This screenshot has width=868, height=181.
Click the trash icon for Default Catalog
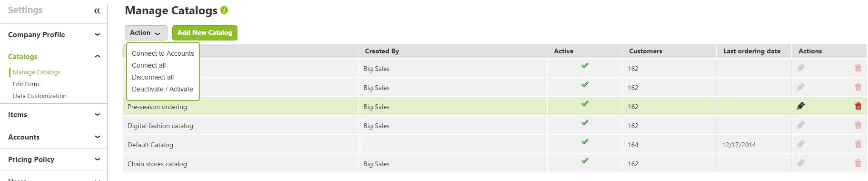click(x=858, y=144)
